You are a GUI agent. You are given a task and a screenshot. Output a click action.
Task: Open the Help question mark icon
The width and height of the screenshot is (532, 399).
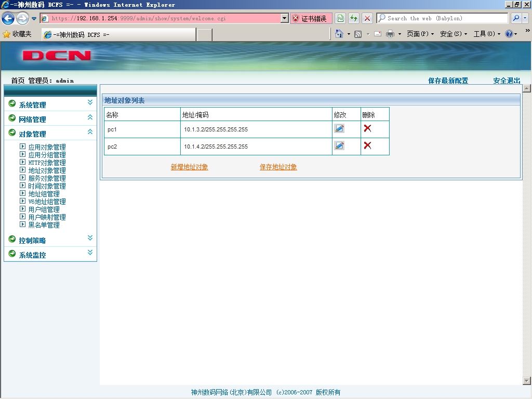[x=509, y=34]
